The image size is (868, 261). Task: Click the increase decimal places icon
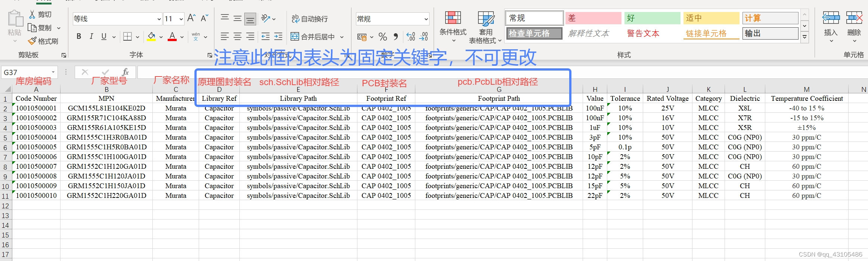[410, 37]
